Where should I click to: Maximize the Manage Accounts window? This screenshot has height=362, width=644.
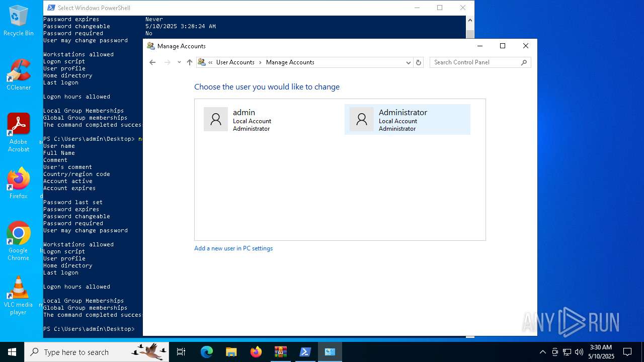(x=502, y=46)
